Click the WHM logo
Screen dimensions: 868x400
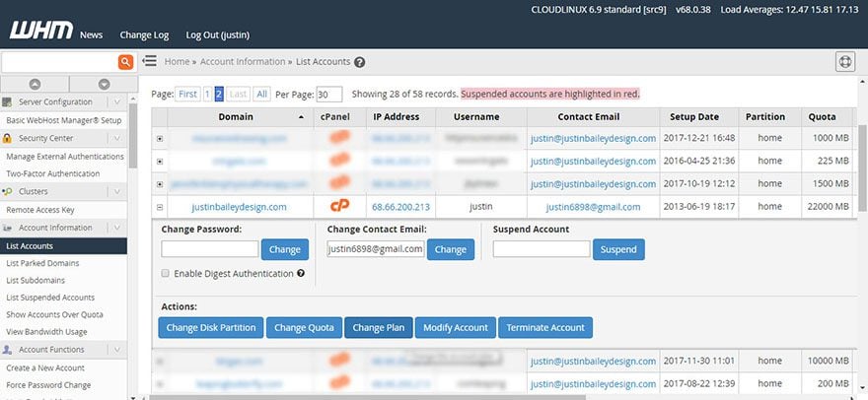coord(41,30)
